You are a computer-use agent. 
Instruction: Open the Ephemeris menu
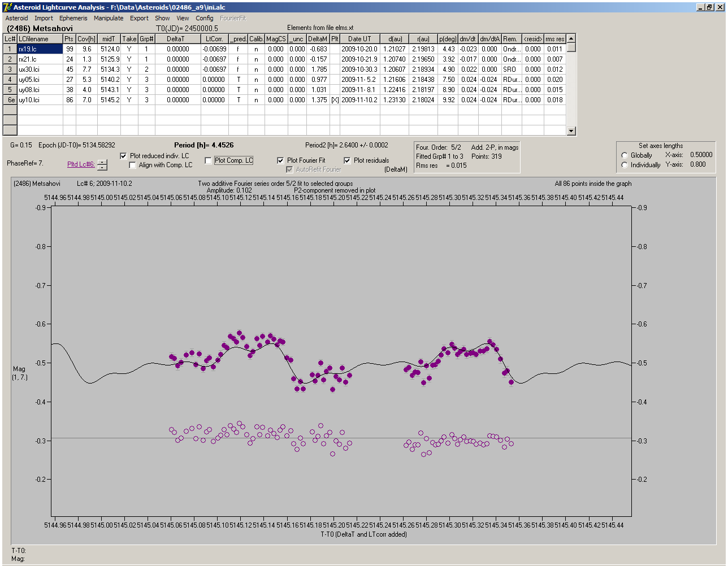pyautogui.click(x=73, y=18)
